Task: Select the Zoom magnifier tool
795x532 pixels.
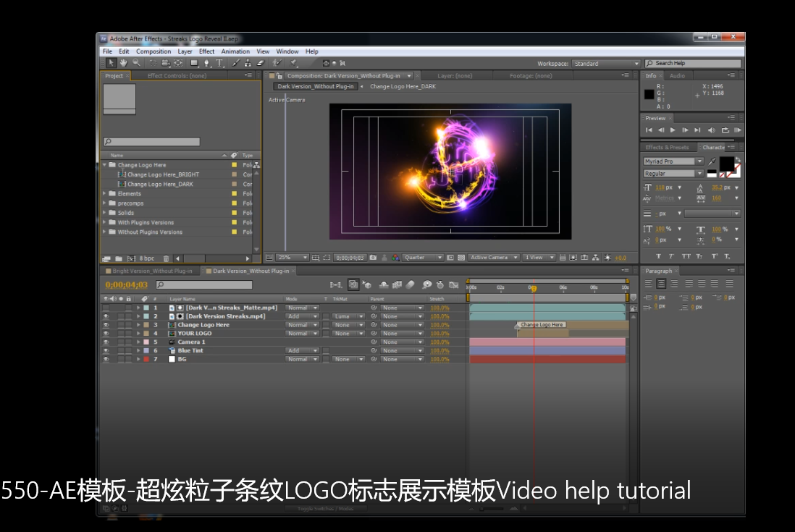Action: 136,63
